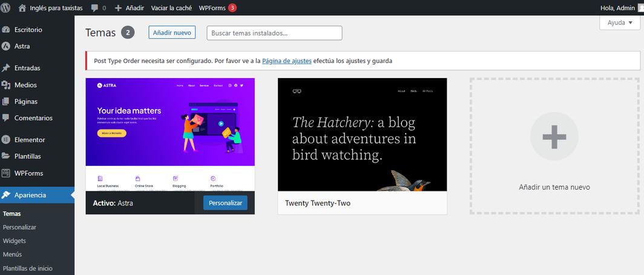Open the comments bubble icon in admin bar
The width and height of the screenshot is (644, 275).
point(95,8)
